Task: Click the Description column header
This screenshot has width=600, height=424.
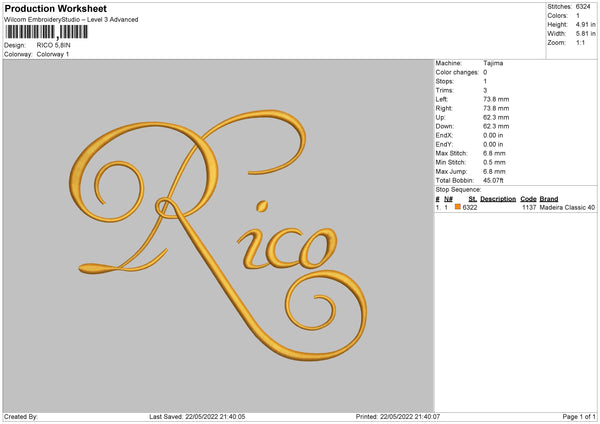Action: [497, 199]
